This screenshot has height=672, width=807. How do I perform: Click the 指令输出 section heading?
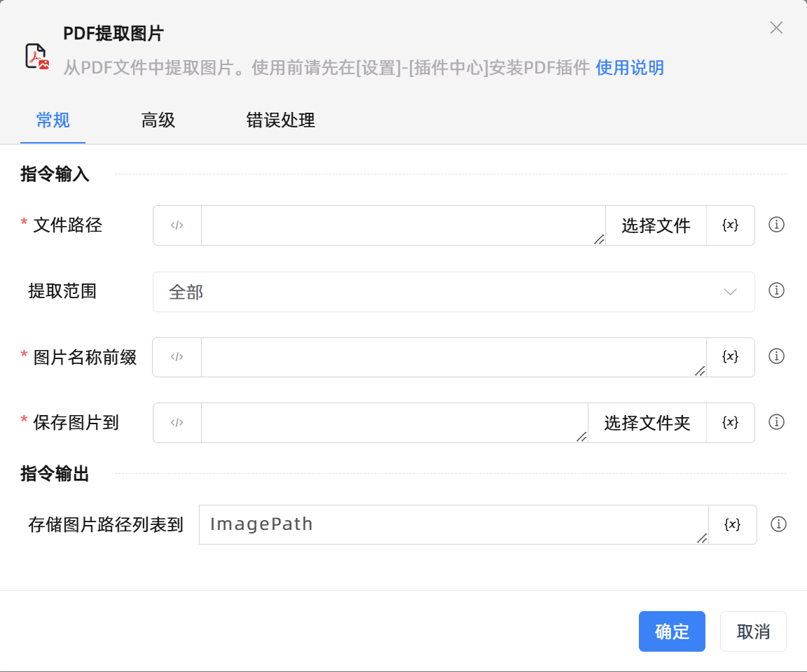tap(55, 473)
